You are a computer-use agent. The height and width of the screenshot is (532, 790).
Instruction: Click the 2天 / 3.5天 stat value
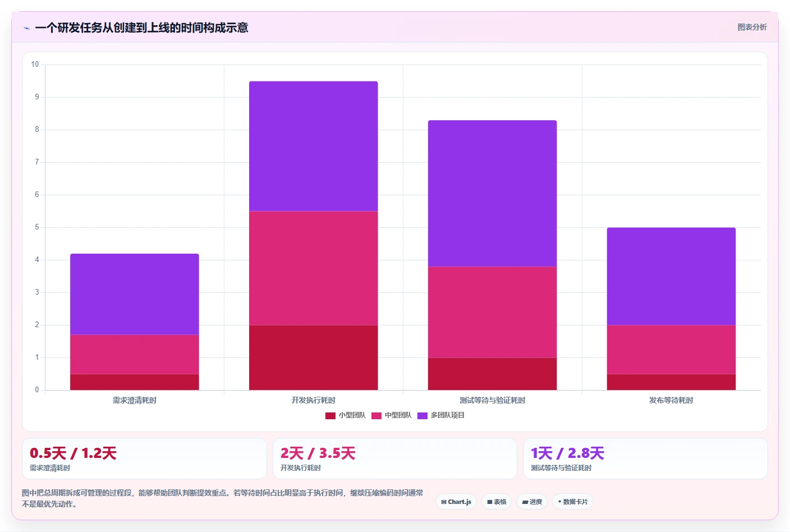(x=318, y=453)
